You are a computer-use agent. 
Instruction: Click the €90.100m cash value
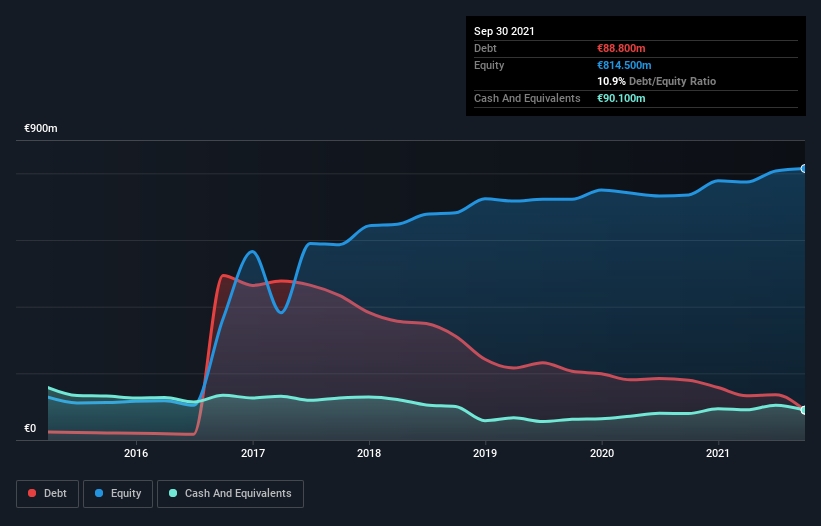(x=621, y=98)
